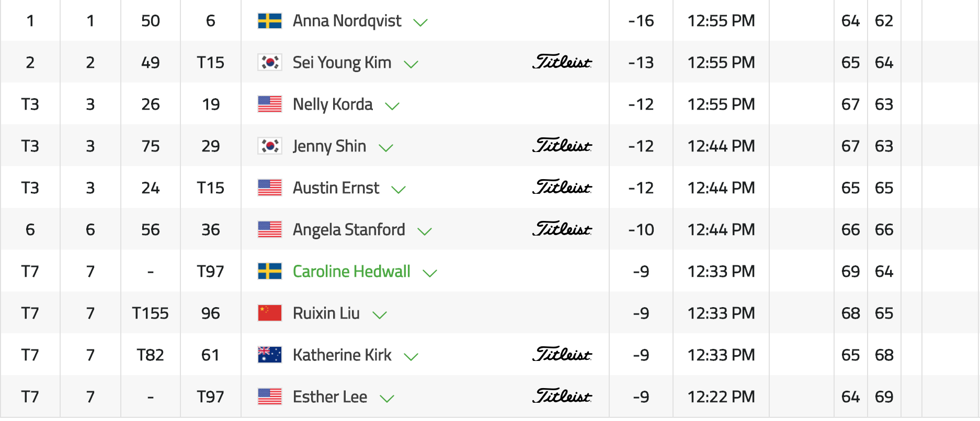Open Angela Stanford's player name link
The width and height of the screenshot is (980, 421).
coord(349,230)
